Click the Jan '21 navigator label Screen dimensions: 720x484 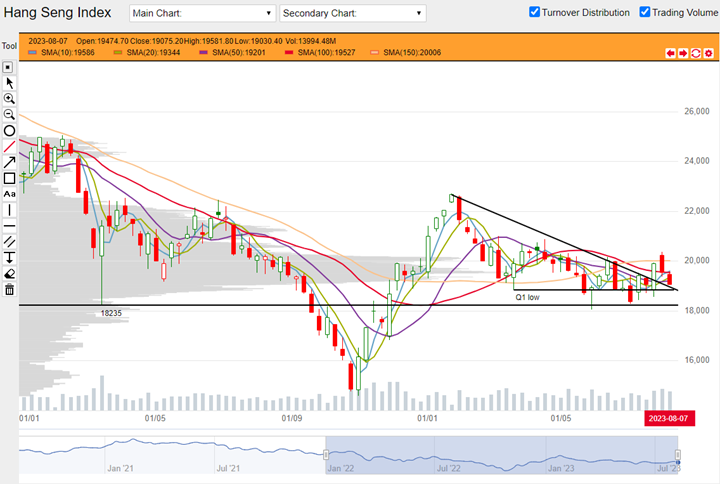pyautogui.click(x=120, y=468)
